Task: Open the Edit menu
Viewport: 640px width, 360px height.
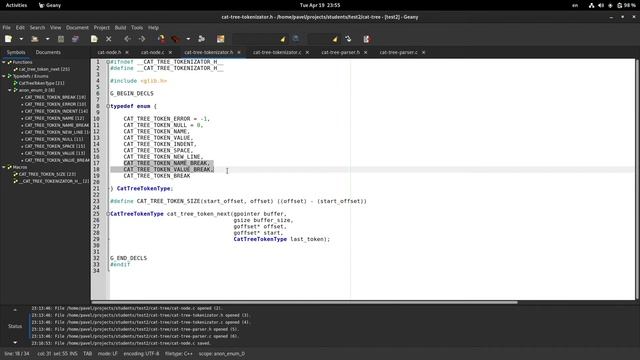Action: coord(20,28)
